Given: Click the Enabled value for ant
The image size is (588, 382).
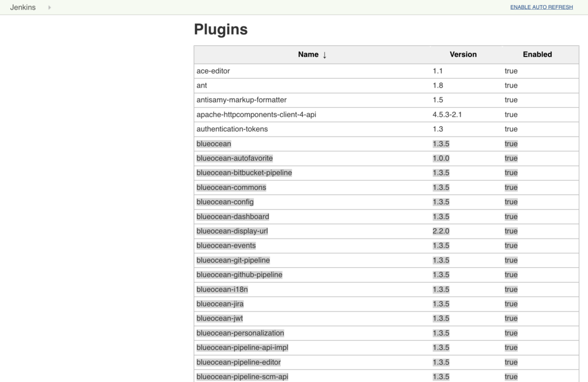Looking at the screenshot, I should (510, 85).
